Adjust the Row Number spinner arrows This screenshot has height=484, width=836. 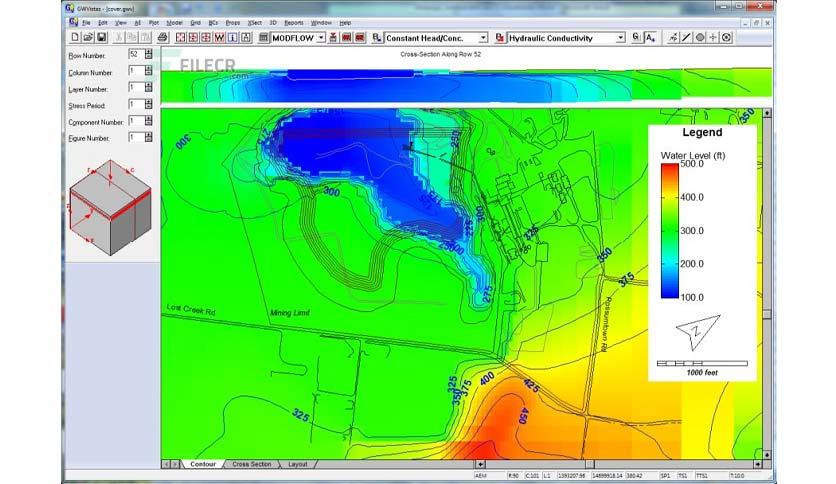[x=148, y=55]
